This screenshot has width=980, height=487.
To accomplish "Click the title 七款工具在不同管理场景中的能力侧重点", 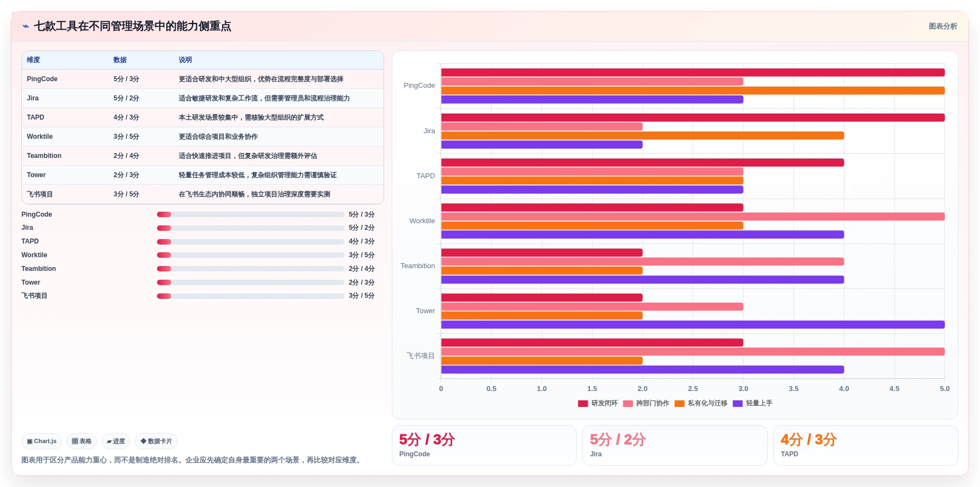I will point(132,26).
